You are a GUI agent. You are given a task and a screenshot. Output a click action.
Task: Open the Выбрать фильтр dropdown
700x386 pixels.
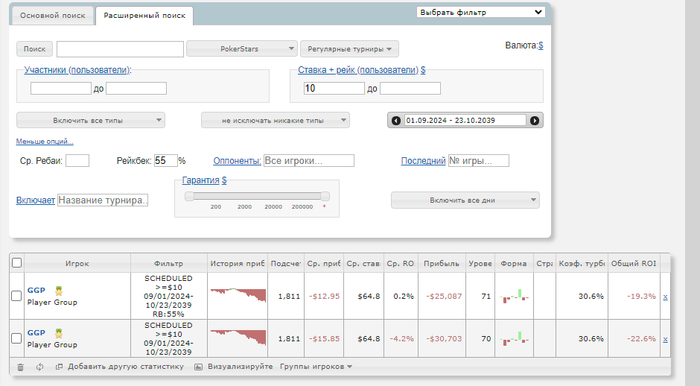(x=481, y=12)
